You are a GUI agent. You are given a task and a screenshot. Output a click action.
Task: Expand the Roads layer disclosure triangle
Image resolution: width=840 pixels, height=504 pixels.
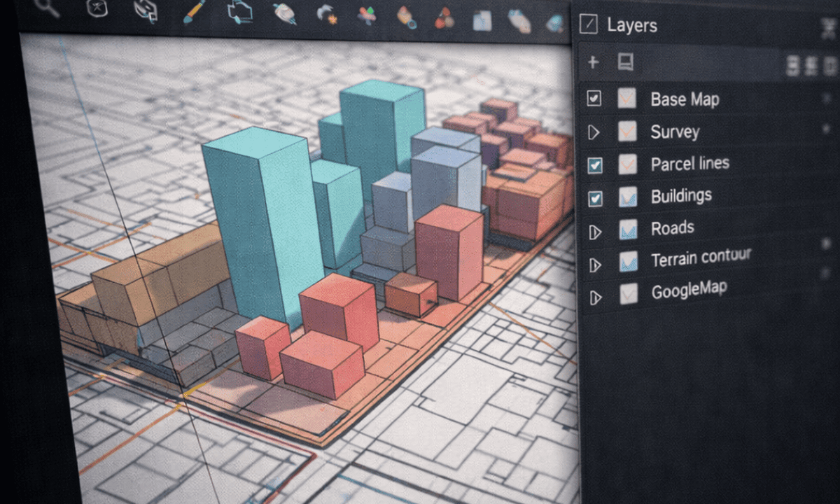596,230
